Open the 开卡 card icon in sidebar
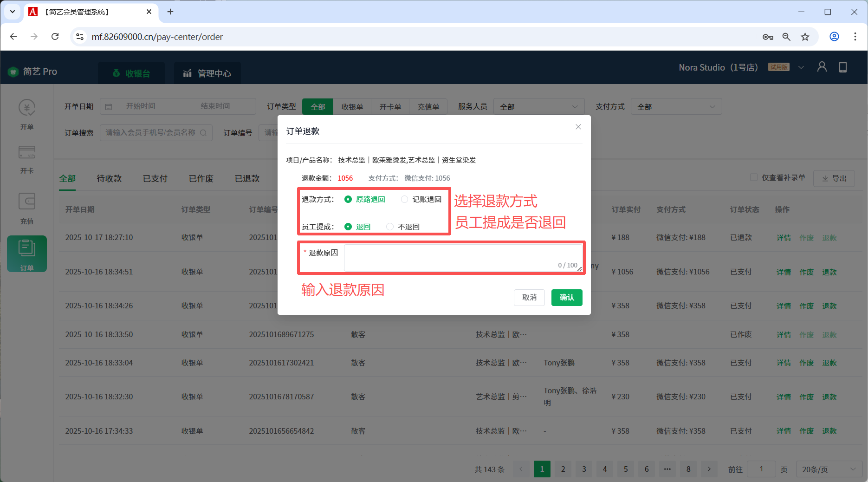The image size is (868, 482). tap(27, 152)
